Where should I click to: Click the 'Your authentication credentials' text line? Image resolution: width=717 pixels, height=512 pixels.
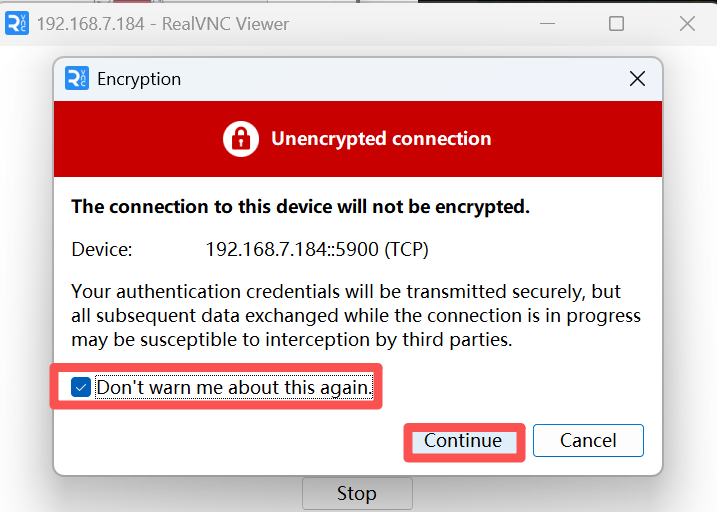[346, 292]
